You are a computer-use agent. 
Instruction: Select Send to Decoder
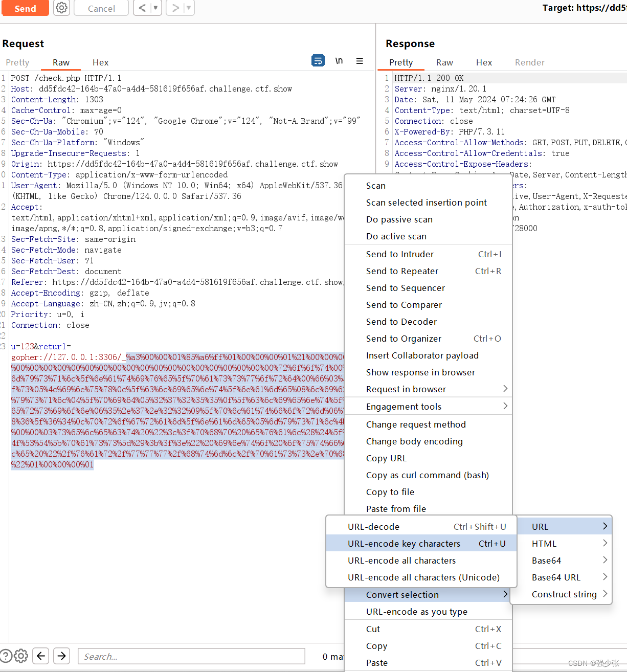click(428, 322)
